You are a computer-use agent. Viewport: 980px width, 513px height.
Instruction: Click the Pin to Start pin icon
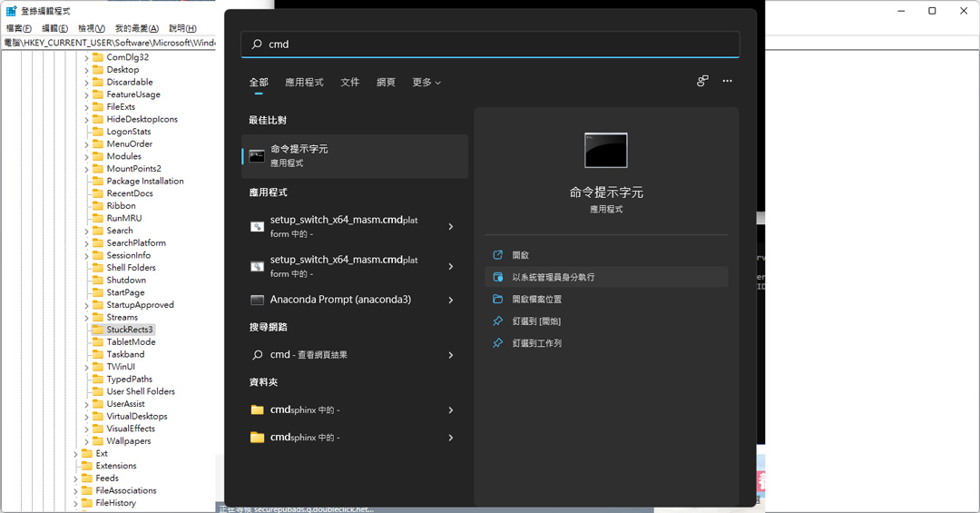[x=497, y=321]
